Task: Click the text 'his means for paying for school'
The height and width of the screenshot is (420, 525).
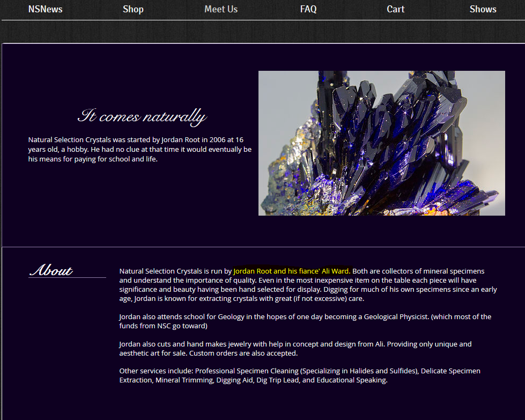Action: 79,159
